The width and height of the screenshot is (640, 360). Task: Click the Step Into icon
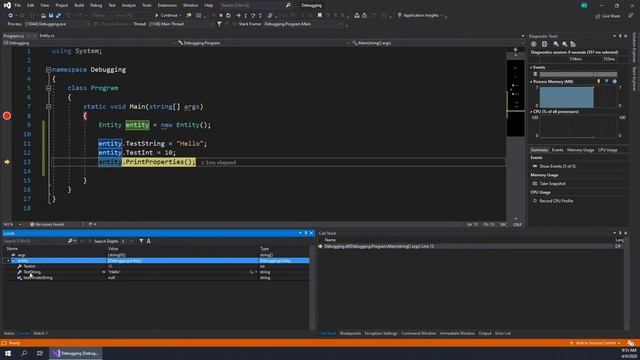pos(245,16)
